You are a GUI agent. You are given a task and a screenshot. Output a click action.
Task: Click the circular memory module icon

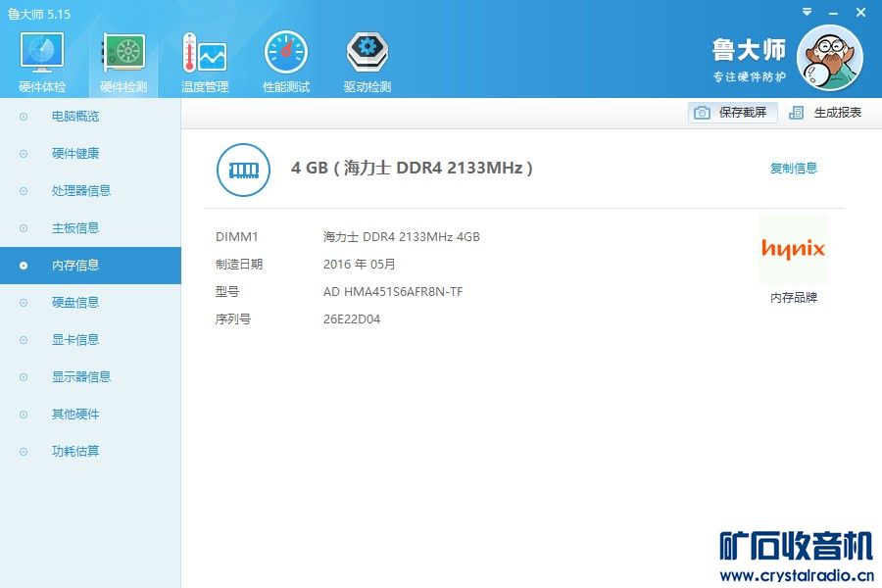click(x=244, y=170)
